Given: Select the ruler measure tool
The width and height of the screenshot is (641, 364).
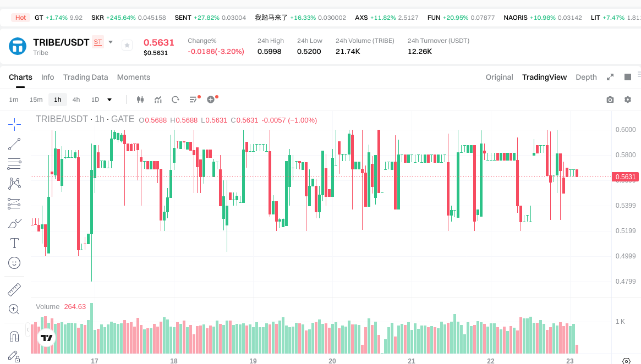Looking at the screenshot, I should pyautogui.click(x=14, y=289).
